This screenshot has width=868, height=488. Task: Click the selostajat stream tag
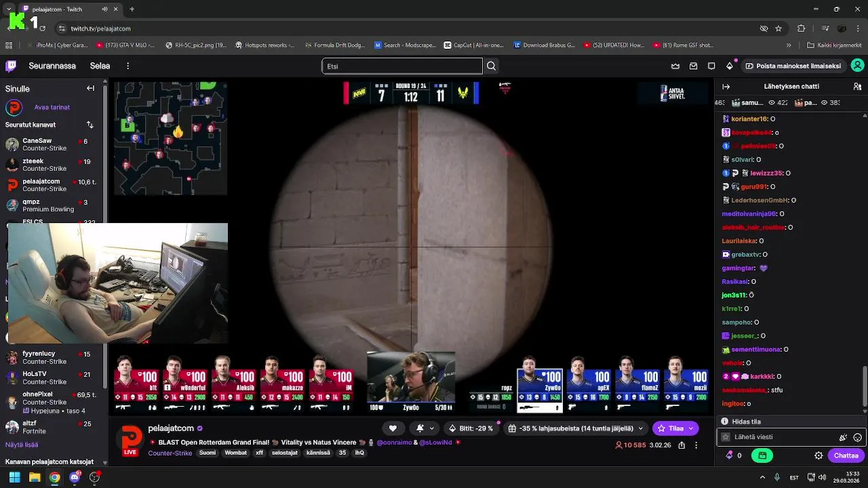point(284,453)
